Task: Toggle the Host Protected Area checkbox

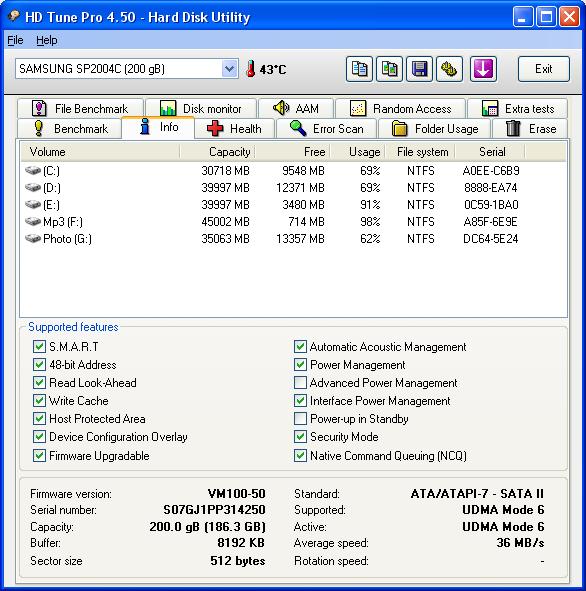Action: click(39, 418)
